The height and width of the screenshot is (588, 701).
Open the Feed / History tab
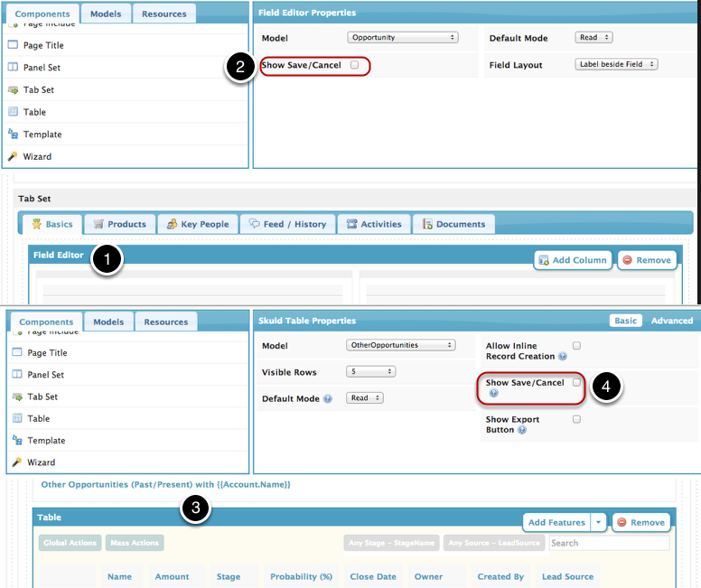coord(287,224)
